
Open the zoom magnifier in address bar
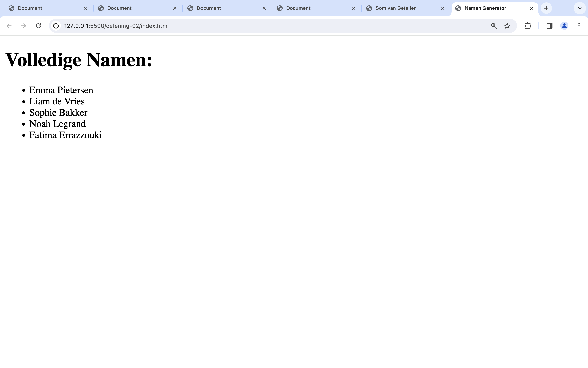click(x=494, y=26)
